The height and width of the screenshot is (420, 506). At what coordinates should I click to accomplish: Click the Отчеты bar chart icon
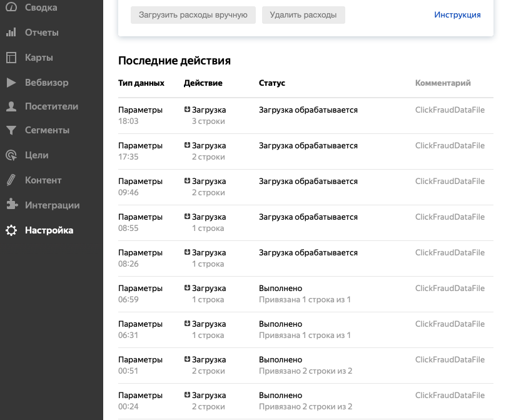point(11,33)
